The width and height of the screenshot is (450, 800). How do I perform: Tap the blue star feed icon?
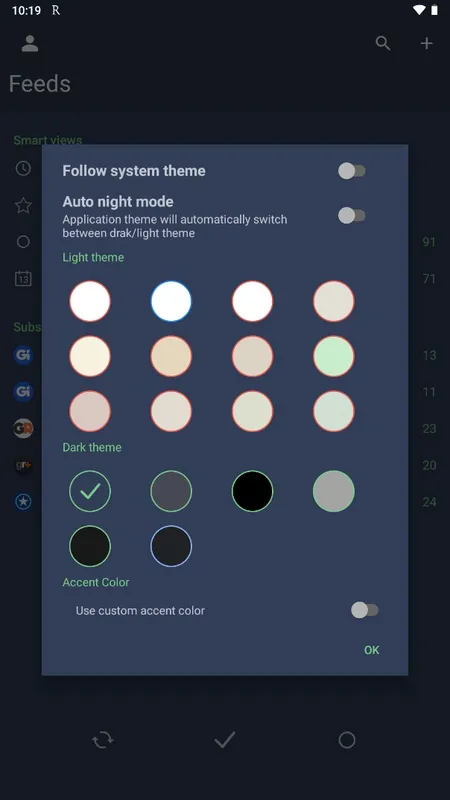[x=23, y=502]
